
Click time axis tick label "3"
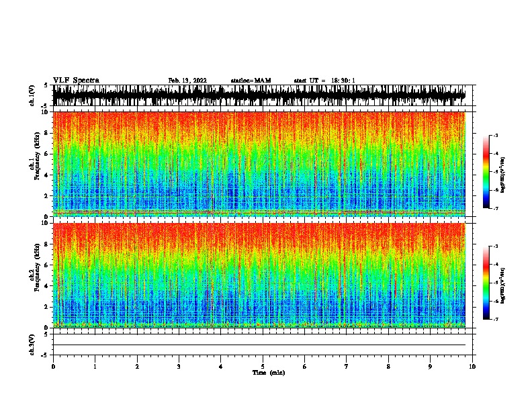[x=179, y=367]
